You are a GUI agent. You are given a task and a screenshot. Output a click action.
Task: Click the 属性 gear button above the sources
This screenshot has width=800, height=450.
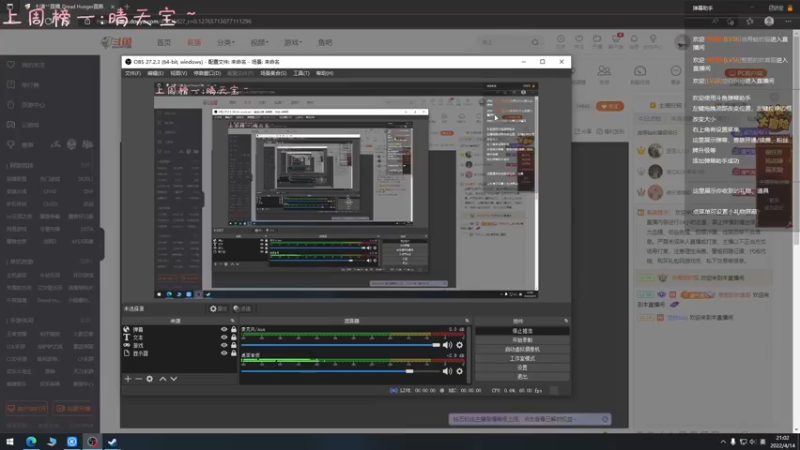[218, 309]
